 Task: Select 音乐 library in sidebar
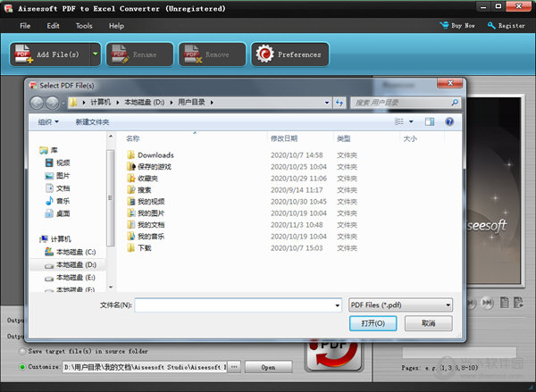click(x=57, y=201)
